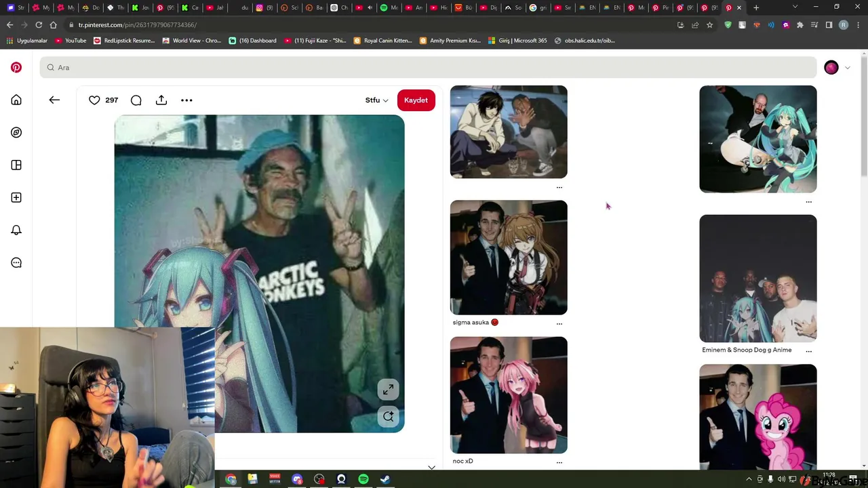Open more options under the skateboard Miku pin
Viewport: 868px width, 488px height.
tap(808, 201)
